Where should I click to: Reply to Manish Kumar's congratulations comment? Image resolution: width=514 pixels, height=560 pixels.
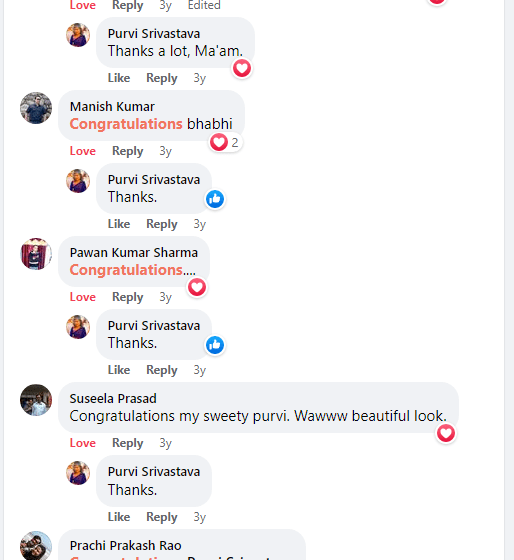(128, 151)
